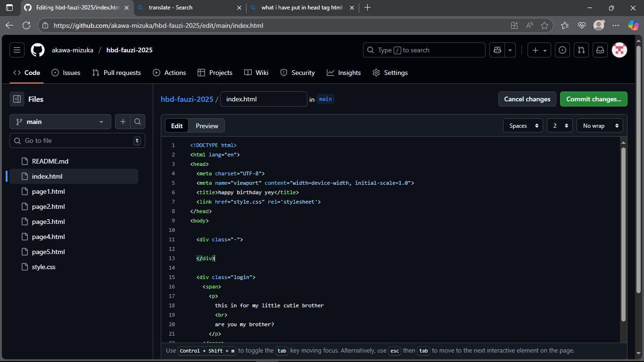Viewport: 644px width, 362px height.
Task: Open the issues icon in header
Action: coord(562,50)
